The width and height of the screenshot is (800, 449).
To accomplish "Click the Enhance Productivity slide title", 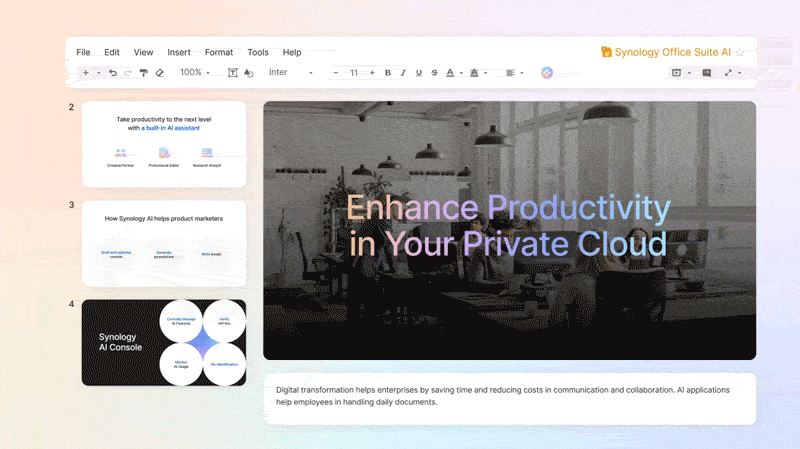I will [508, 226].
